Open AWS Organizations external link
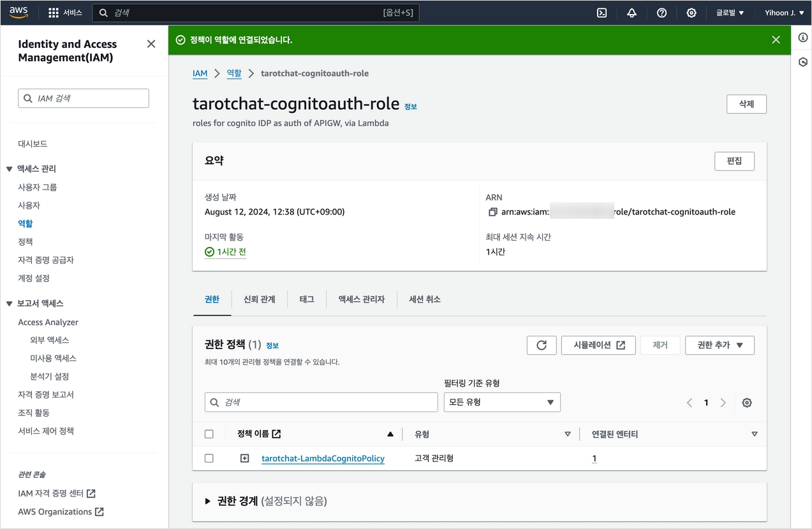The image size is (812, 529). pos(61,512)
